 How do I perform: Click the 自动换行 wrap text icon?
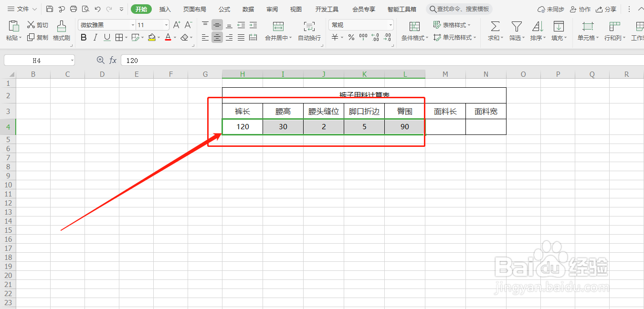coord(309,31)
